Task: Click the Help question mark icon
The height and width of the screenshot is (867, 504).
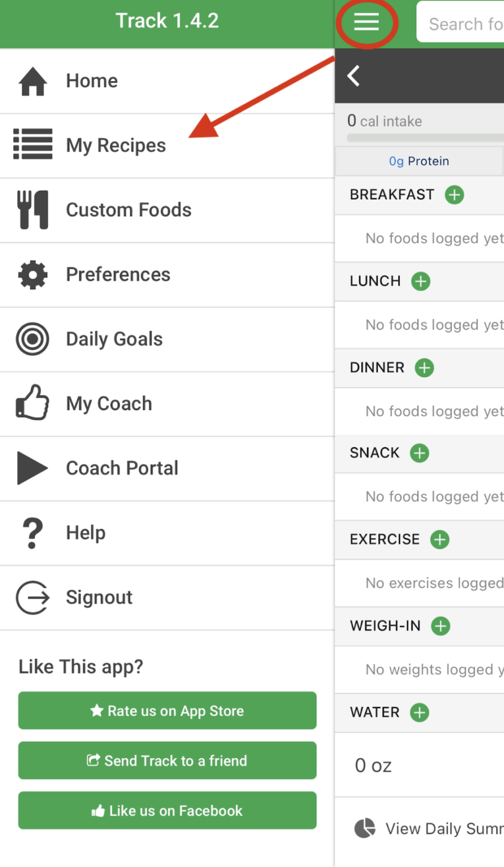Action: pos(32,533)
